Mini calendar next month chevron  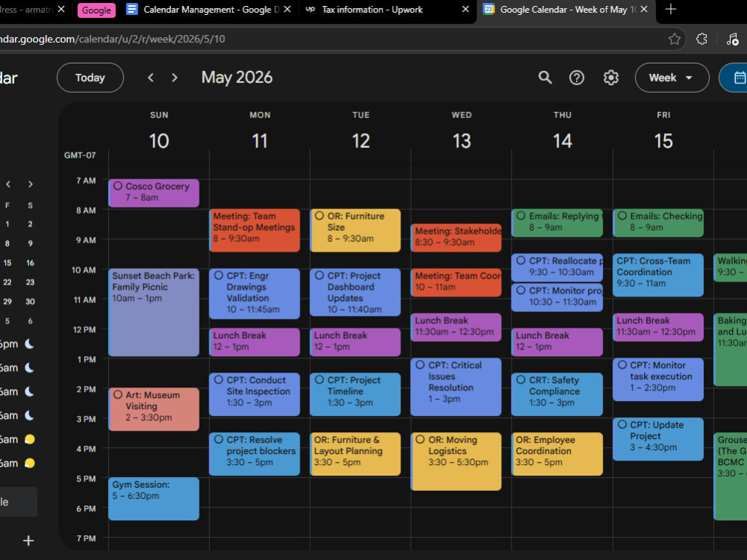coord(31,184)
